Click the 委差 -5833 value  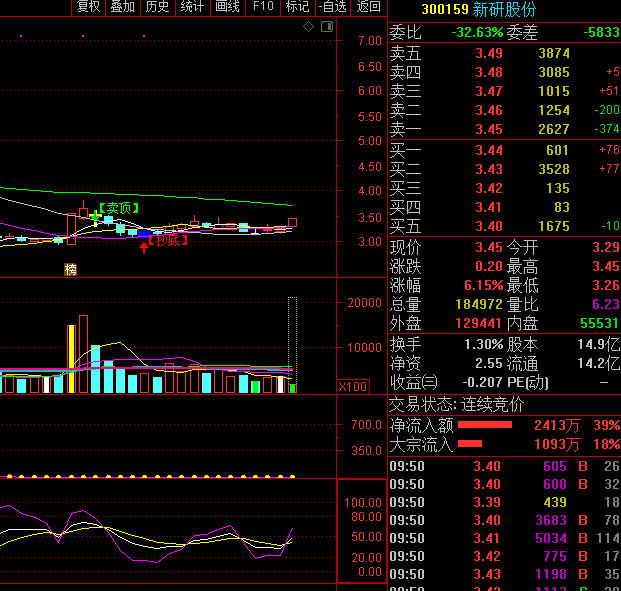(x=602, y=32)
